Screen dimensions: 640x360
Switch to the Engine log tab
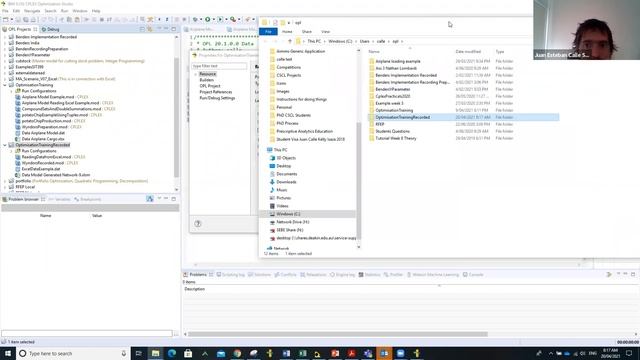click(342, 275)
